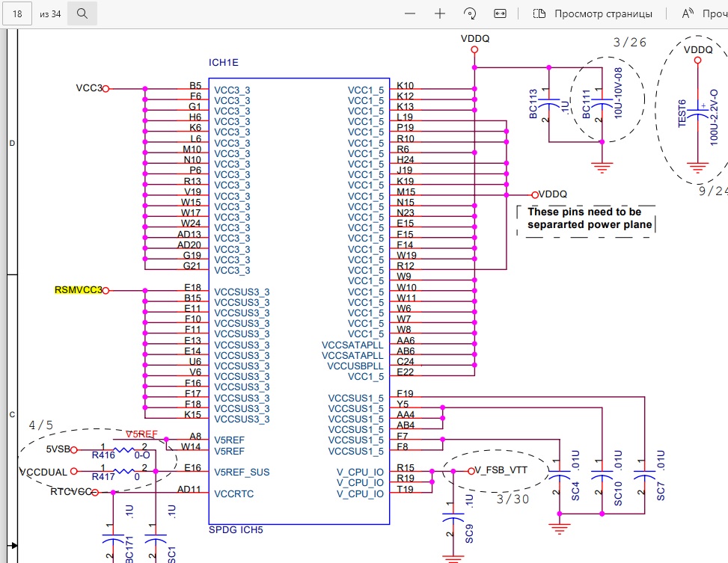Click the из 34 page count text

click(50, 14)
